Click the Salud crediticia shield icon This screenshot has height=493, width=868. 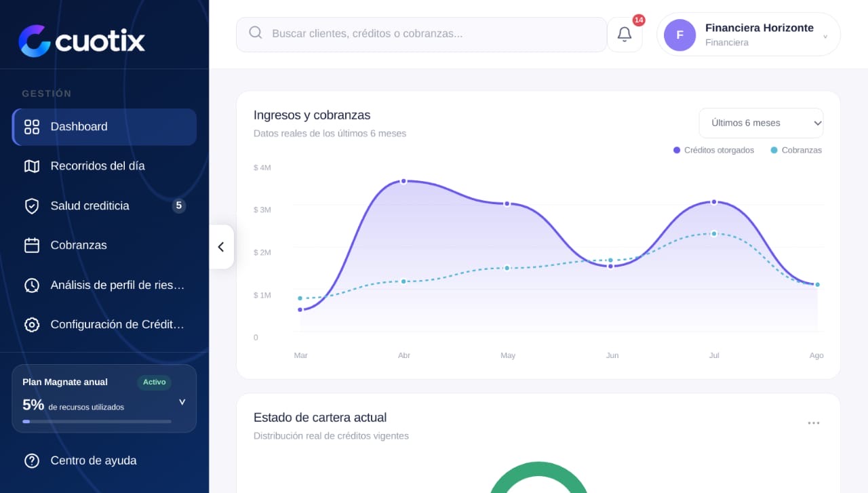[x=32, y=206]
